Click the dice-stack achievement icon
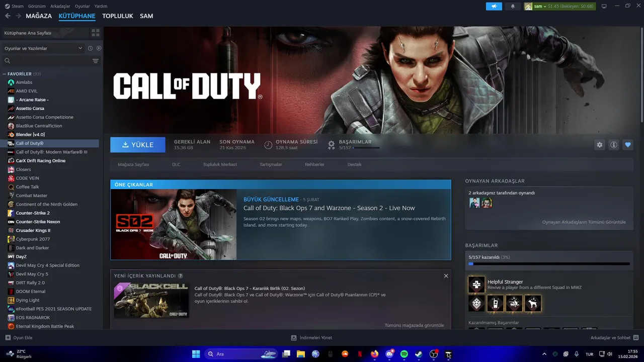 [x=476, y=303]
